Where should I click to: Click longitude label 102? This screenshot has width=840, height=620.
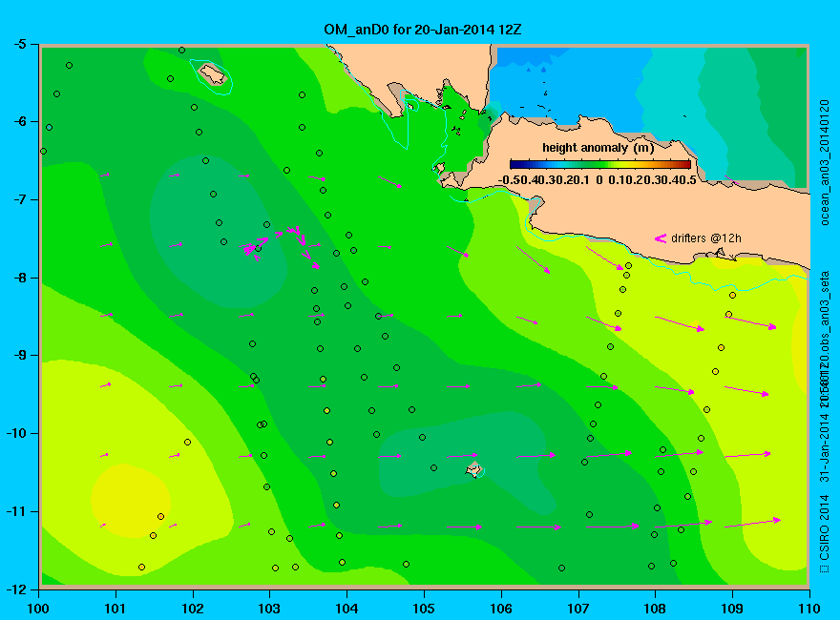(192, 609)
